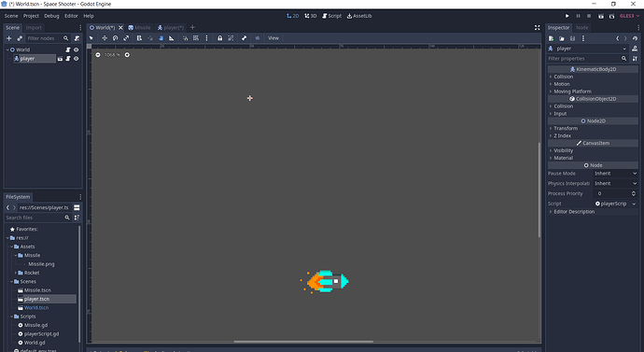Toggle grid snapping in viewport toolbar
The height and width of the screenshot is (352, 644).
(x=196, y=38)
